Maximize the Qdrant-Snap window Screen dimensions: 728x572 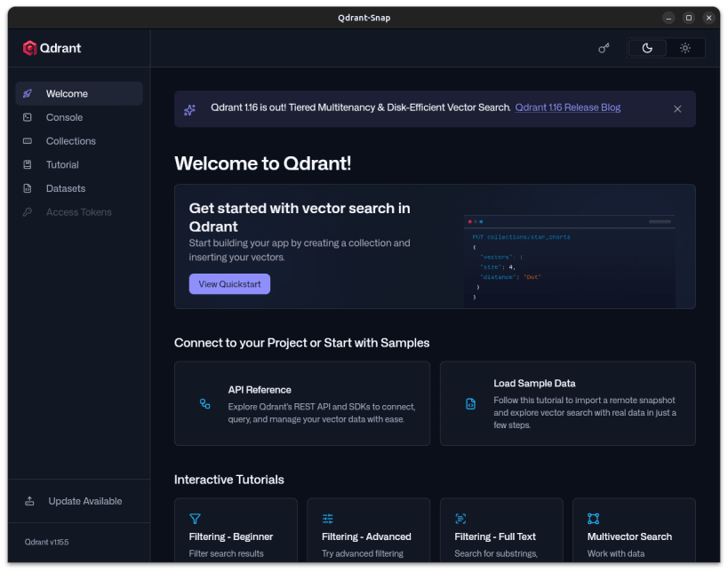click(689, 18)
